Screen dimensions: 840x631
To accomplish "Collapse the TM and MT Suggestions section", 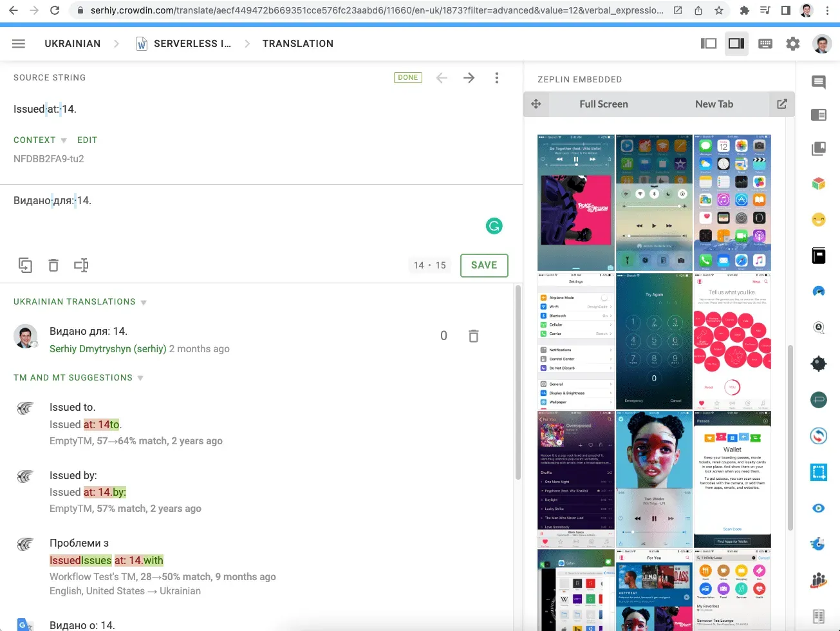I will [x=140, y=378].
